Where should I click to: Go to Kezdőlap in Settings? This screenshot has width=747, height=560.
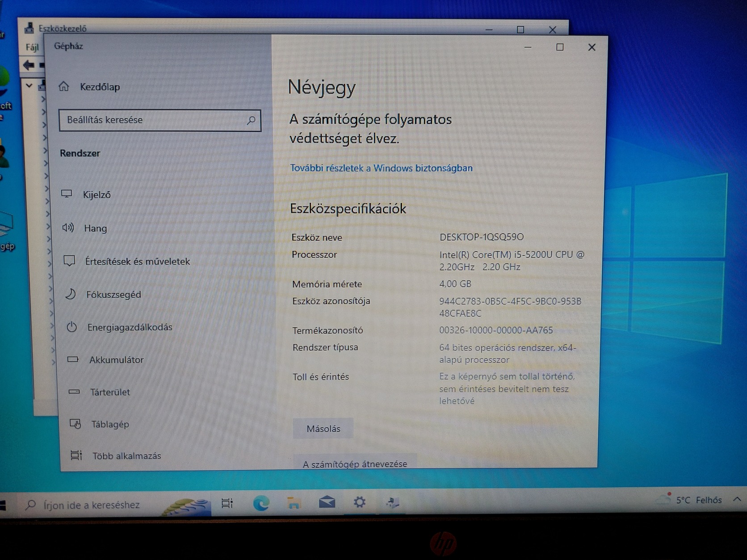89,87
